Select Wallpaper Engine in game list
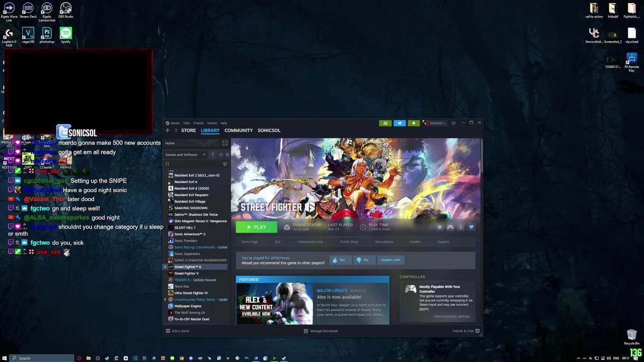The width and height of the screenshot is (644, 362). coord(188,306)
